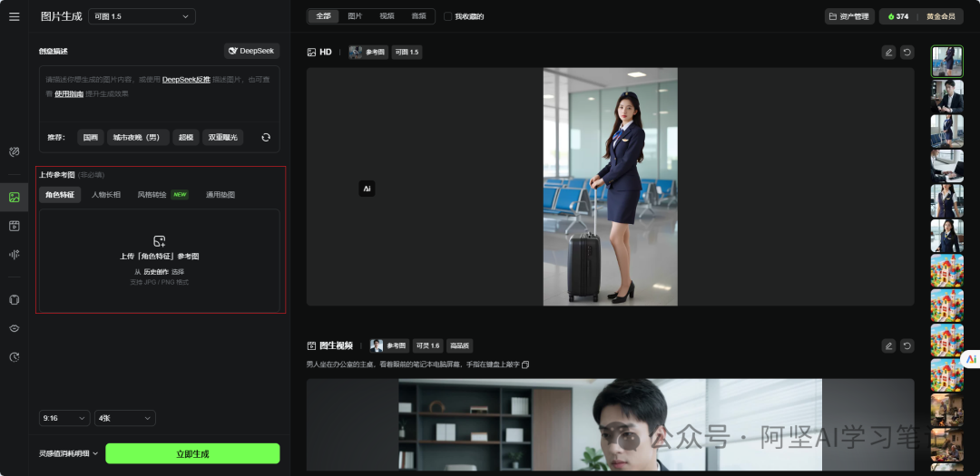Open the 可图 1.5 model dropdown
This screenshot has width=980, height=476.
click(x=142, y=17)
